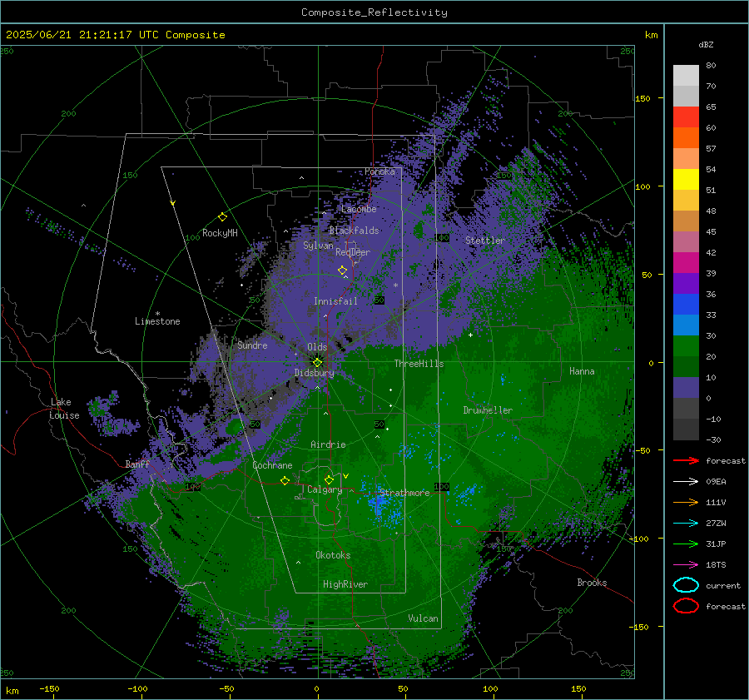Click the Ponoka label

[x=379, y=171]
